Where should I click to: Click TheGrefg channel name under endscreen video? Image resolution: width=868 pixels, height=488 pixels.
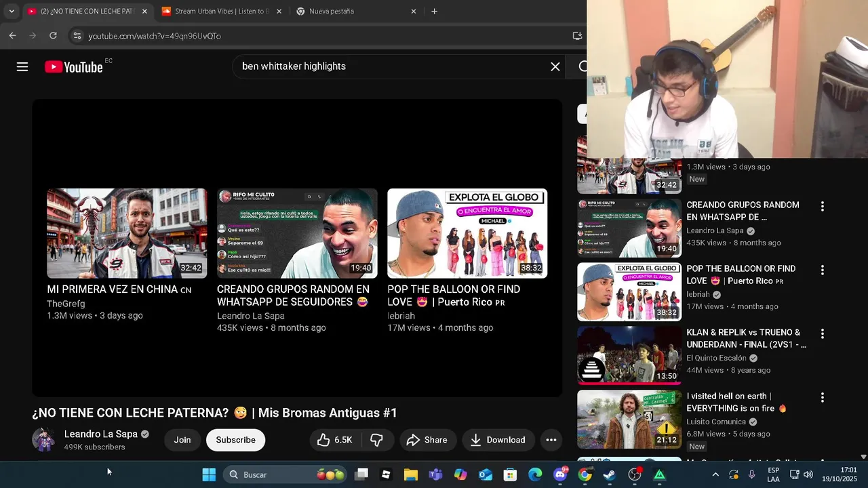click(66, 304)
